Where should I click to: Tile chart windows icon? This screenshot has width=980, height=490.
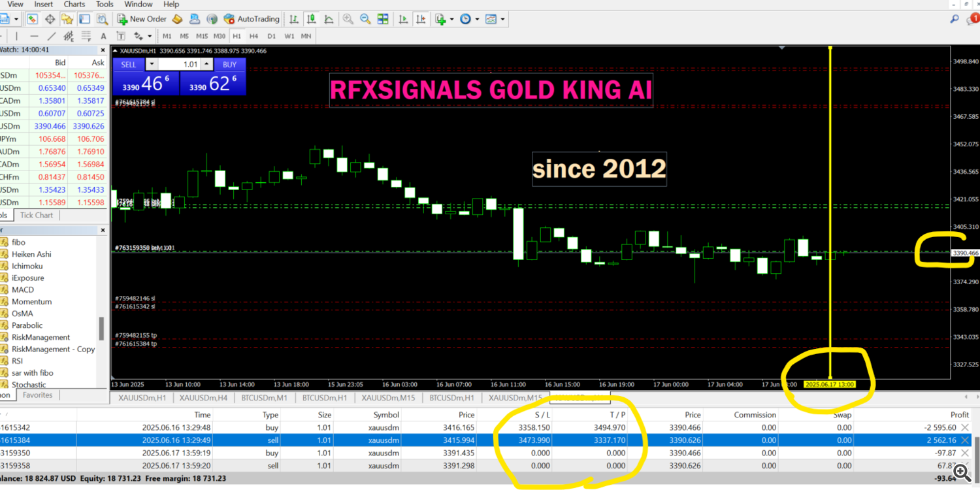tap(383, 19)
